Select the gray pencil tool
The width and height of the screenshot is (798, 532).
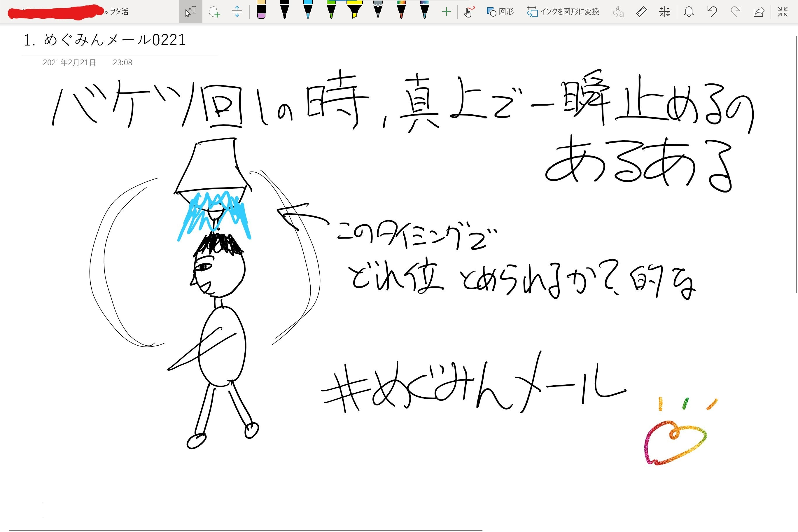click(x=377, y=12)
